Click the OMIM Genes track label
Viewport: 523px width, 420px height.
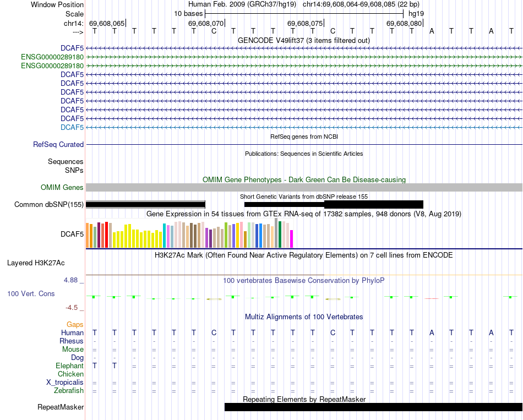point(62,188)
